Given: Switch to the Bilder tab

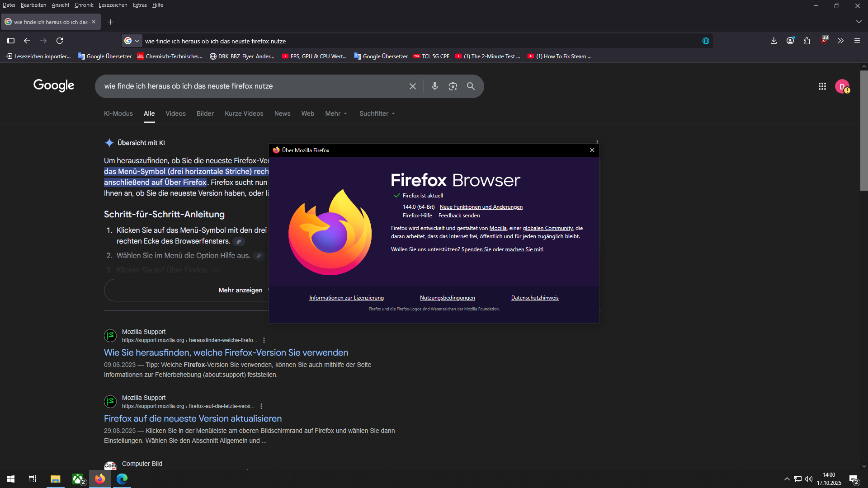Looking at the screenshot, I should coord(205,113).
